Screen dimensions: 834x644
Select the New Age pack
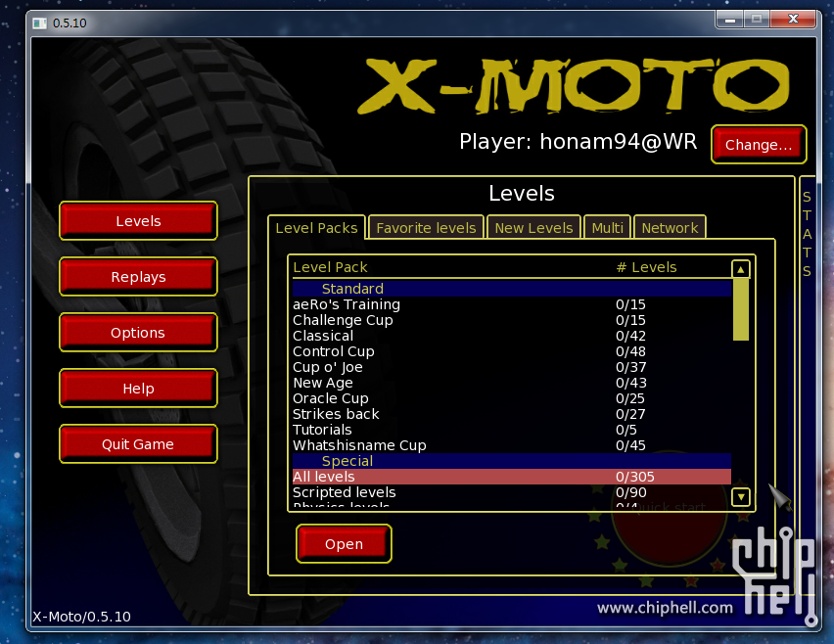[512, 383]
